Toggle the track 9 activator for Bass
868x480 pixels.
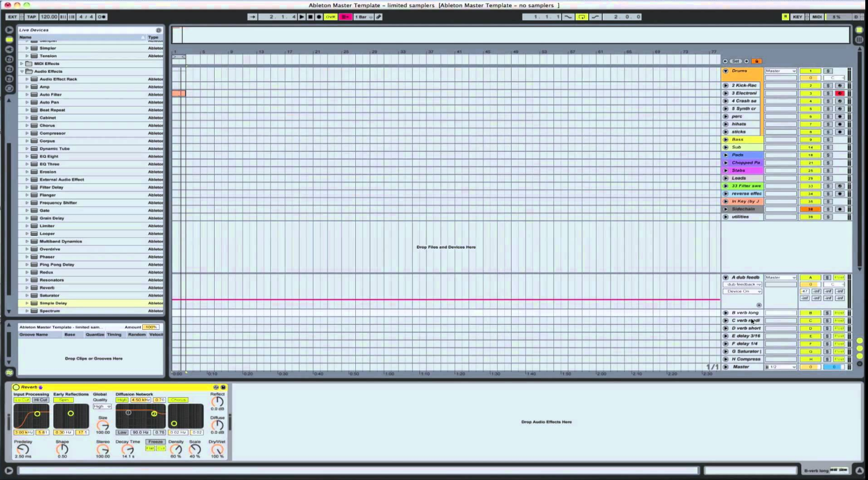[x=810, y=140]
